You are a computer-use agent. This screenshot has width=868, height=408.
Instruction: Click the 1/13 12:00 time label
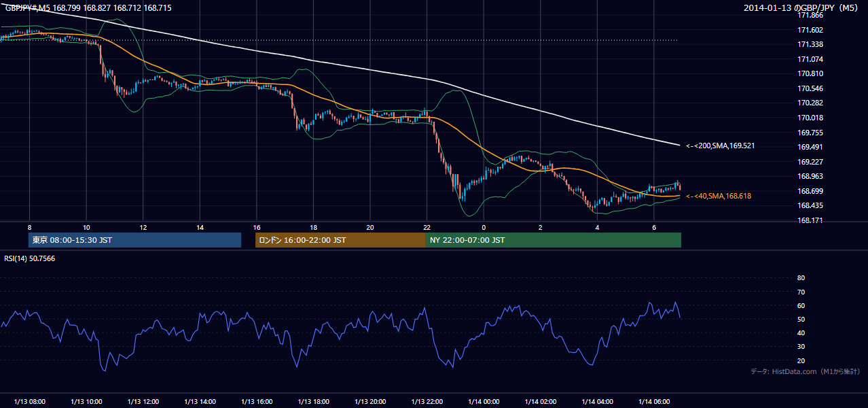143,402
